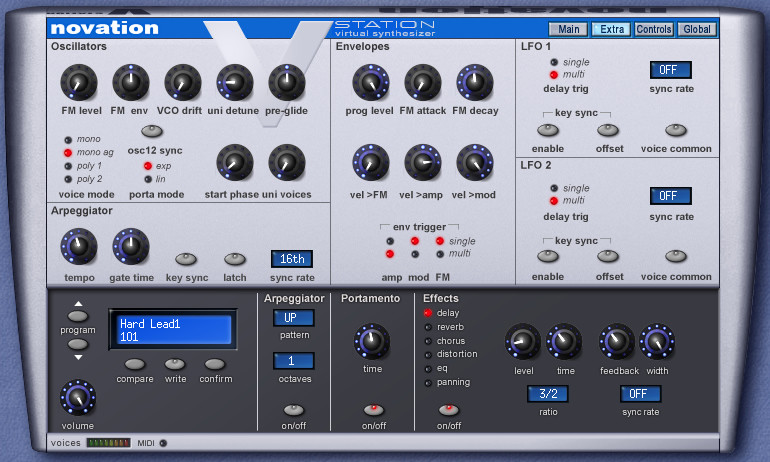Toggle effects on/off button
Image resolution: width=770 pixels, height=462 pixels.
(x=449, y=410)
